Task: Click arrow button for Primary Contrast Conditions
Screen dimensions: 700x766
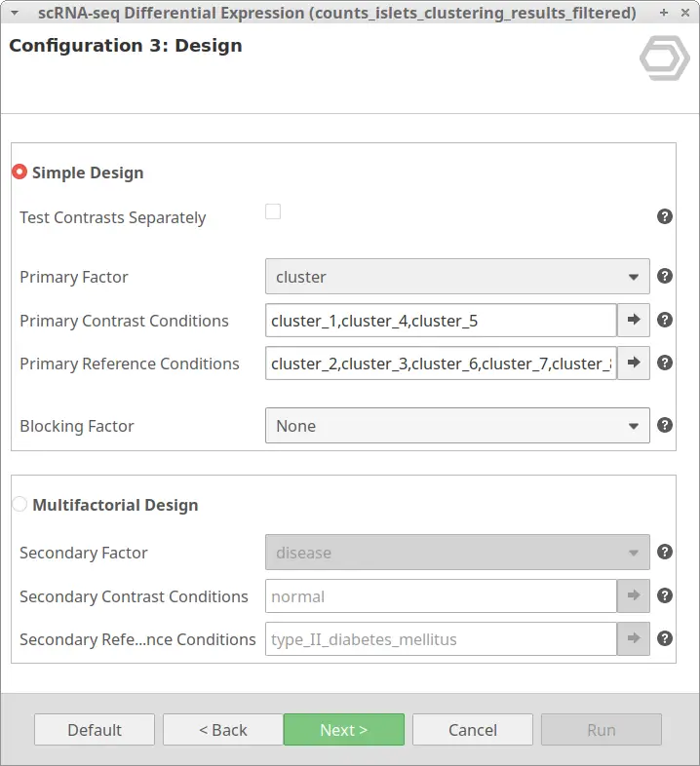Action: [634, 320]
